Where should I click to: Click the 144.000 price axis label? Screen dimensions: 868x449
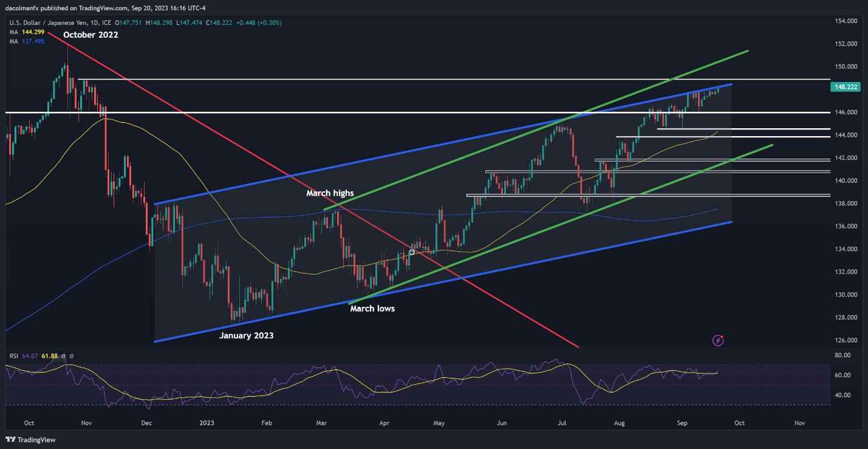(845, 135)
